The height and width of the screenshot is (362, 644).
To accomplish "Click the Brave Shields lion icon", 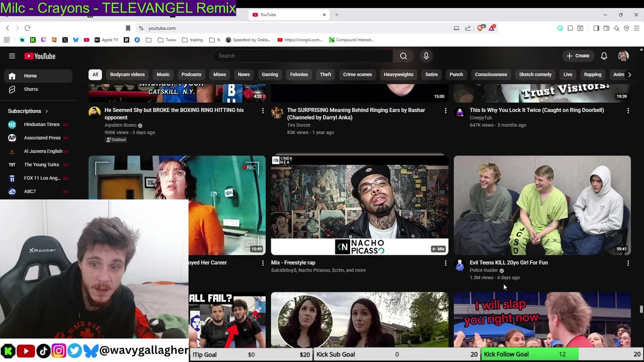I will tap(481, 28).
